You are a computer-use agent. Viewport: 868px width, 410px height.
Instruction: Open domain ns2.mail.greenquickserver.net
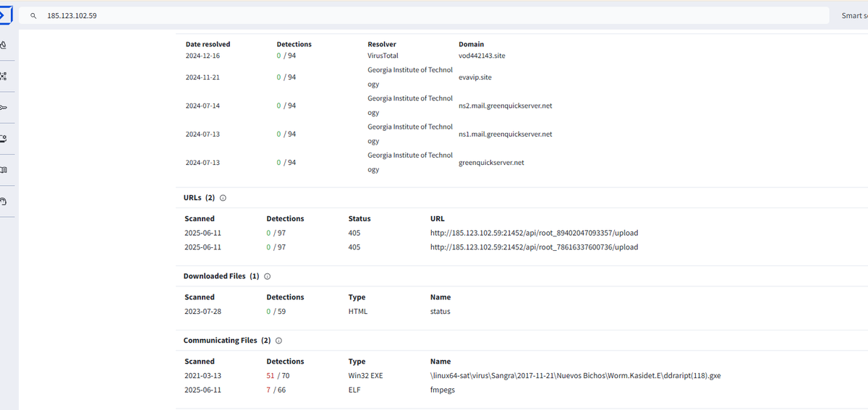coord(506,106)
